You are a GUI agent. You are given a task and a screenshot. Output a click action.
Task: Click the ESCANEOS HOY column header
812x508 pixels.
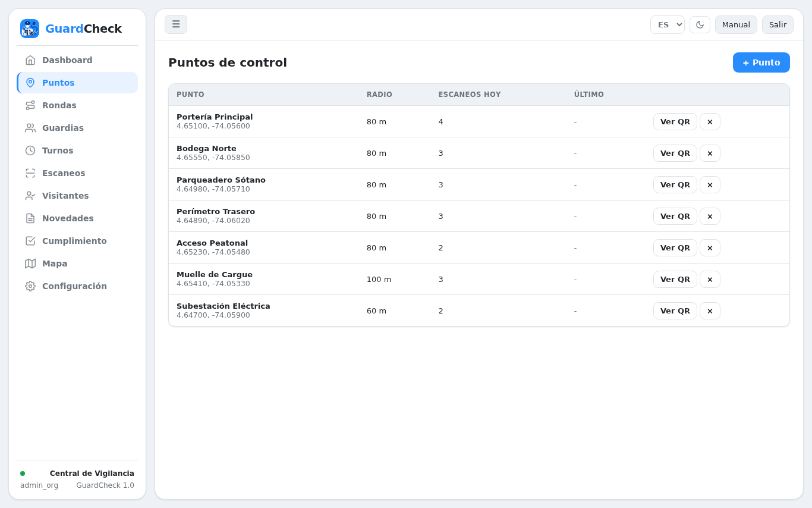tap(470, 95)
